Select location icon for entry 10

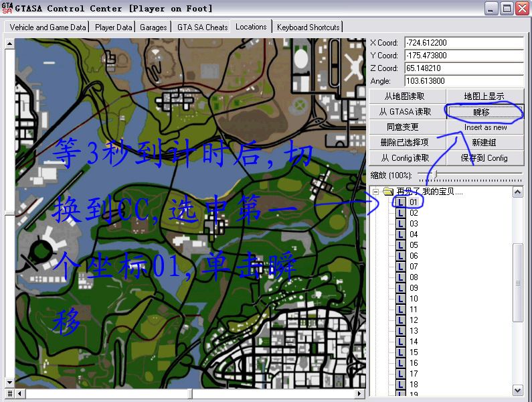tap(401, 299)
